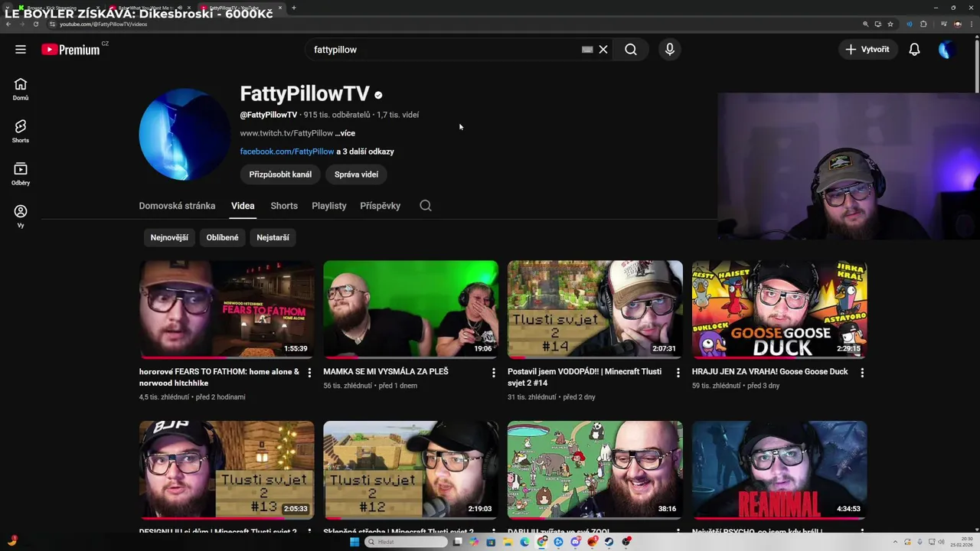Open the on-screen keyboard icon in search
This screenshot has height=551, width=980.
click(587, 50)
